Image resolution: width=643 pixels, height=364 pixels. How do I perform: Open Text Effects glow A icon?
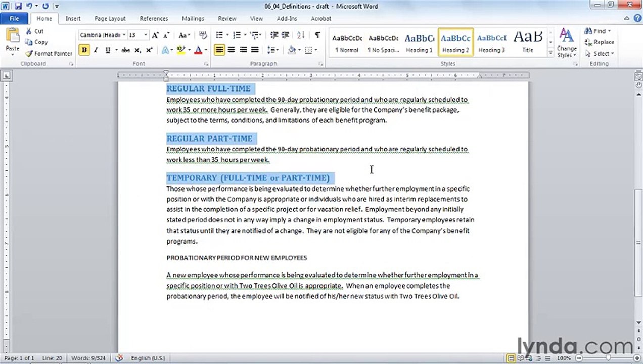tap(165, 50)
